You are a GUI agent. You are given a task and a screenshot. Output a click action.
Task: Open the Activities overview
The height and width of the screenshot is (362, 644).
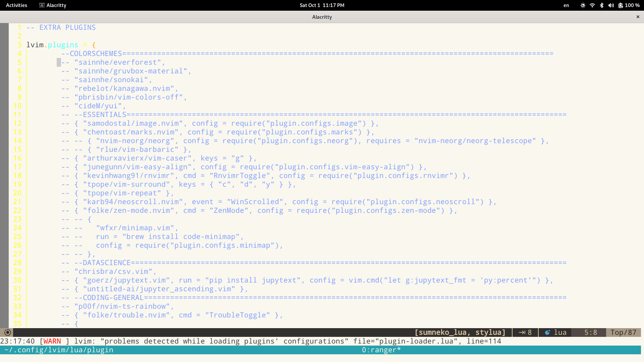coord(16,5)
